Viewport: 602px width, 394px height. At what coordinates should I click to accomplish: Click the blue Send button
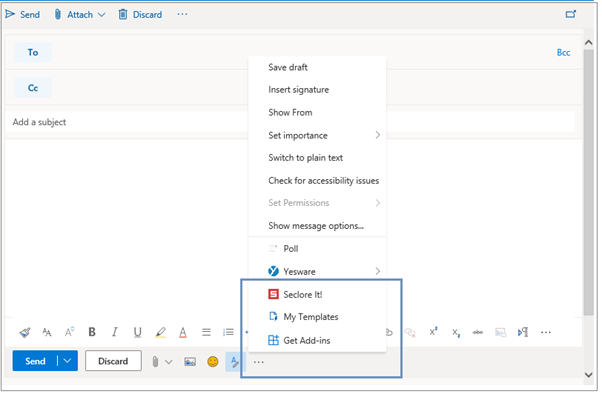(x=35, y=361)
